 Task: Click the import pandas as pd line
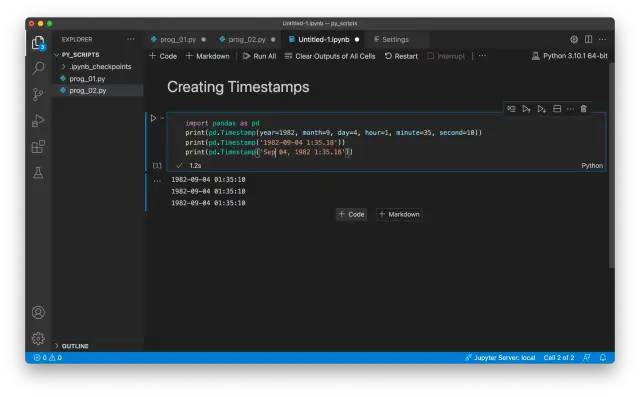pyautogui.click(x=222, y=123)
